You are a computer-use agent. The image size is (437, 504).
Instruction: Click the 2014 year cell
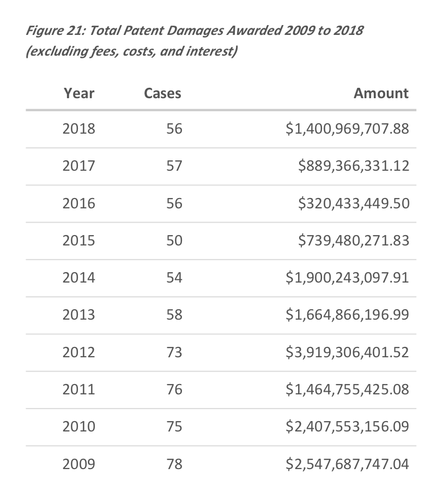[79, 278]
